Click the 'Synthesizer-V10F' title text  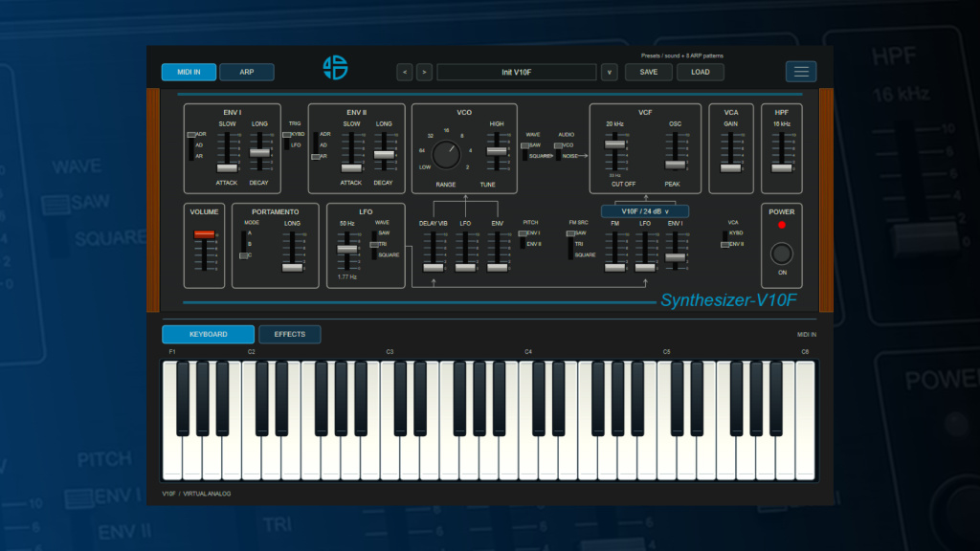coord(728,300)
